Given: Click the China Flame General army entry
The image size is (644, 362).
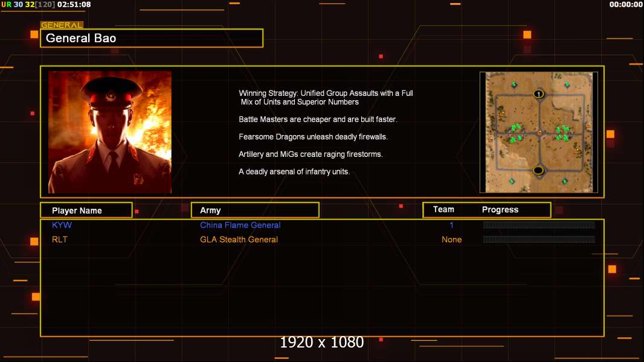Looking at the screenshot, I should point(240,225).
